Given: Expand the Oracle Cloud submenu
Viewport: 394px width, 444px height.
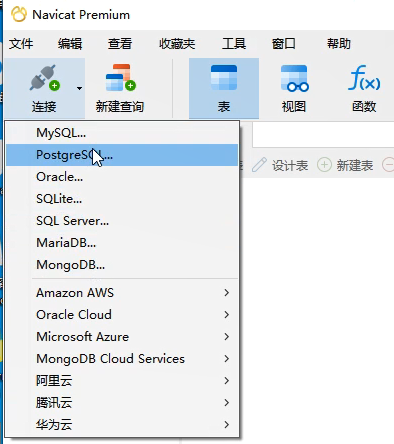Looking at the screenshot, I should click(122, 315).
